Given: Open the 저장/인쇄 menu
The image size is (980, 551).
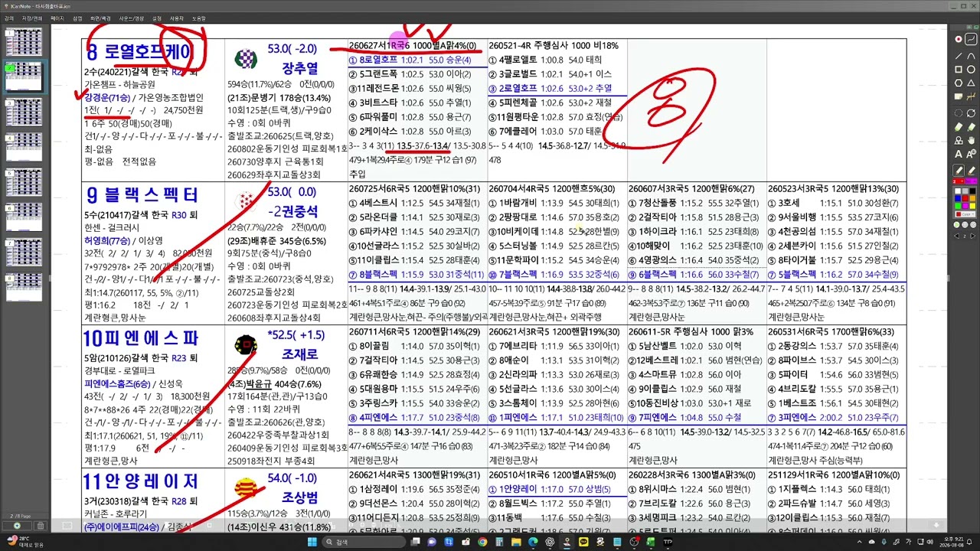Looking at the screenshot, I should pyautogui.click(x=32, y=17).
